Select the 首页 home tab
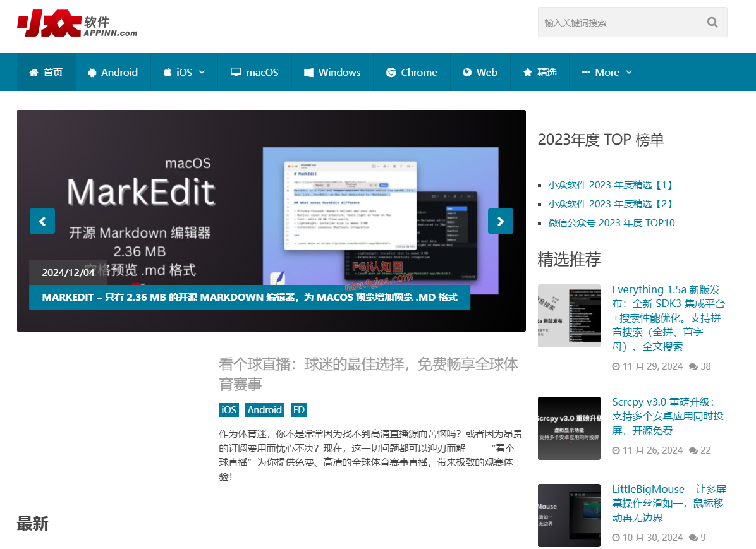This screenshot has width=756, height=549. tap(46, 73)
